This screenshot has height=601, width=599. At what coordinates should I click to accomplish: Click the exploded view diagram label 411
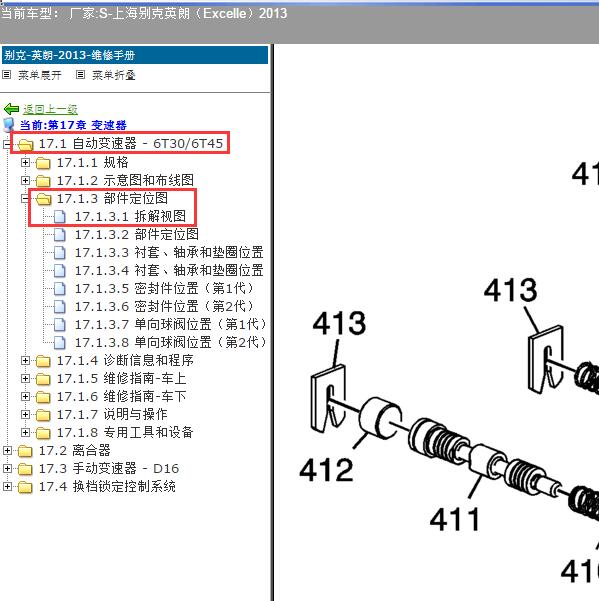coord(455,520)
